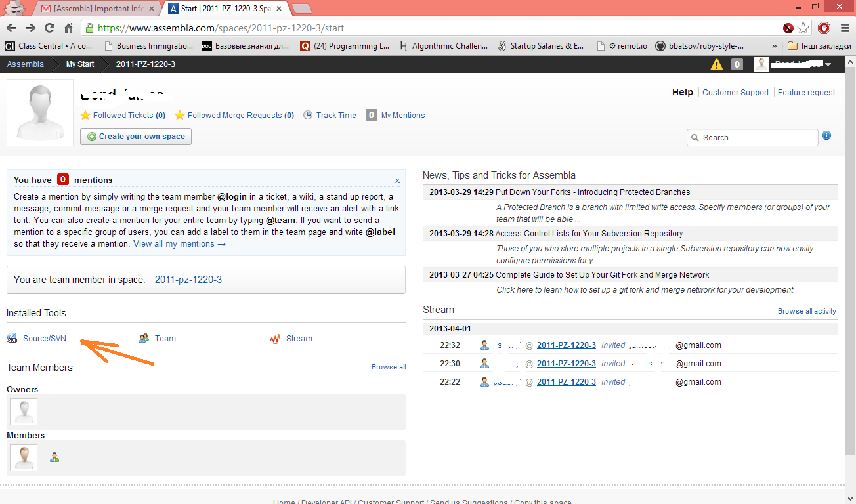Open the Algorithmic Challenges bookmark
Image resolution: width=856 pixels, height=504 pixels.
[444, 46]
